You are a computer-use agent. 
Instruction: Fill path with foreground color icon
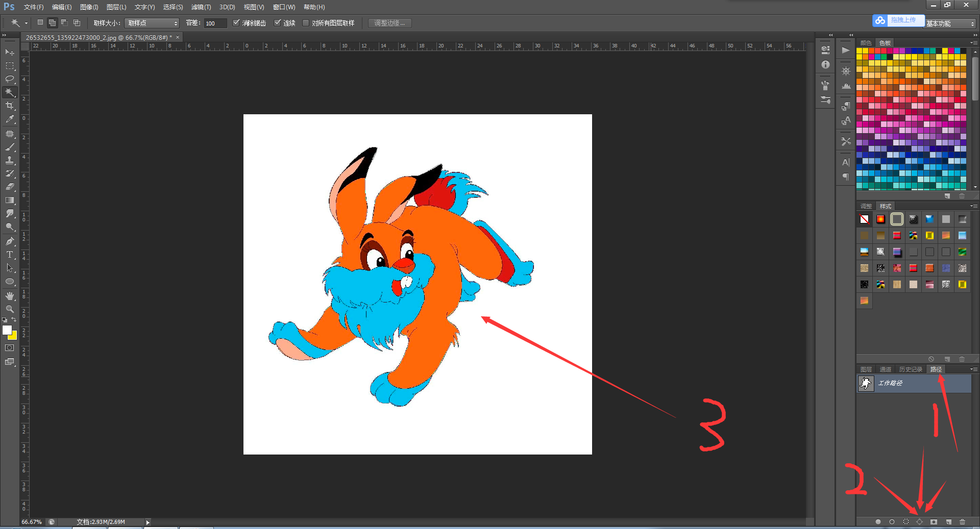878,522
